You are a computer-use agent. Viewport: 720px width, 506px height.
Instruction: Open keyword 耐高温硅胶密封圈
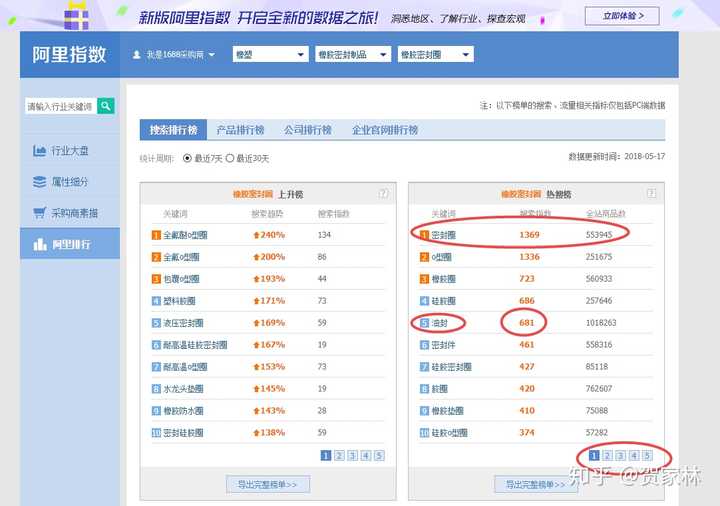pos(195,345)
